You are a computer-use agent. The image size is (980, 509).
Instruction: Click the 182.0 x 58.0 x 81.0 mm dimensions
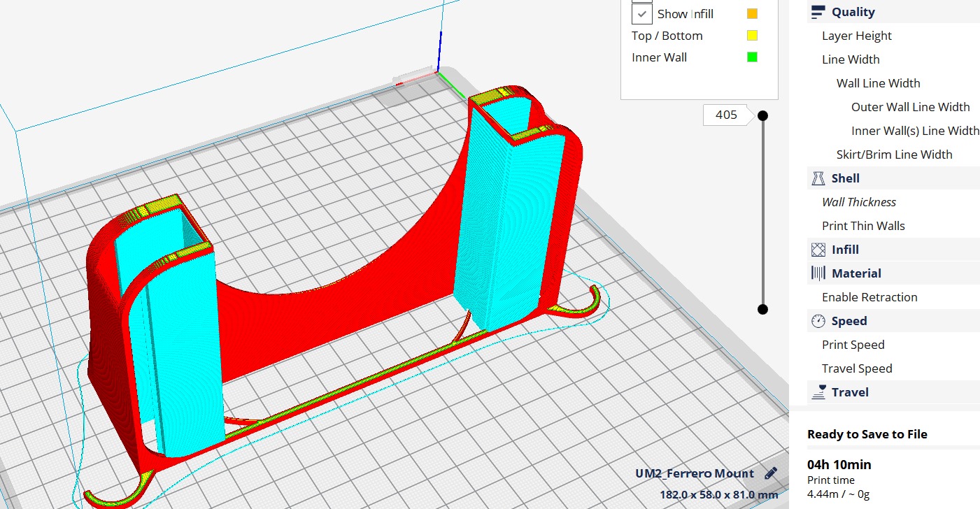pyautogui.click(x=719, y=494)
